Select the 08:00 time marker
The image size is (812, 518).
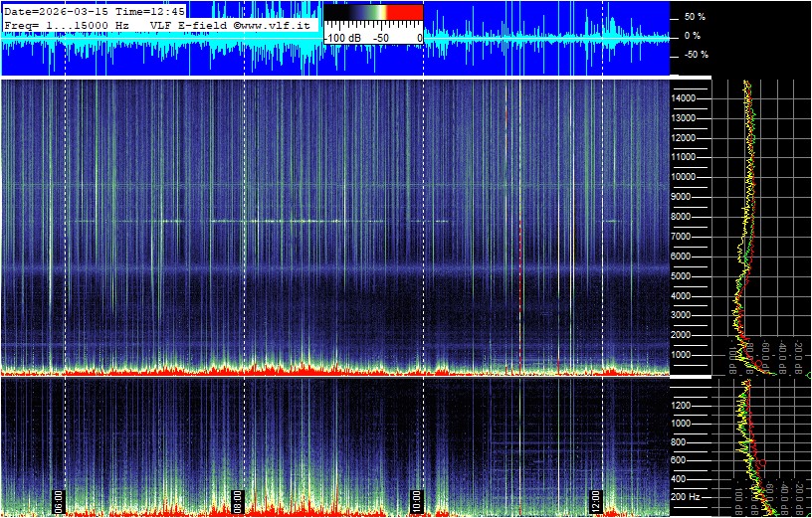point(238,498)
